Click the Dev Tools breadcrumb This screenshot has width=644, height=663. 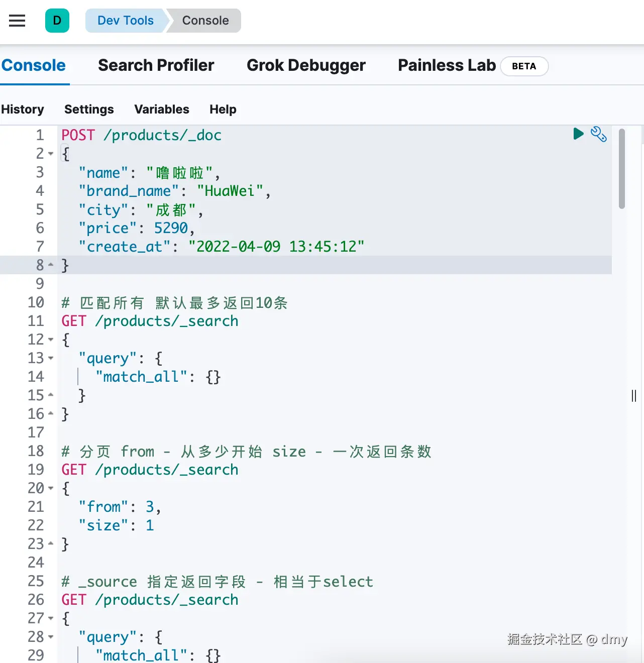pos(126,21)
